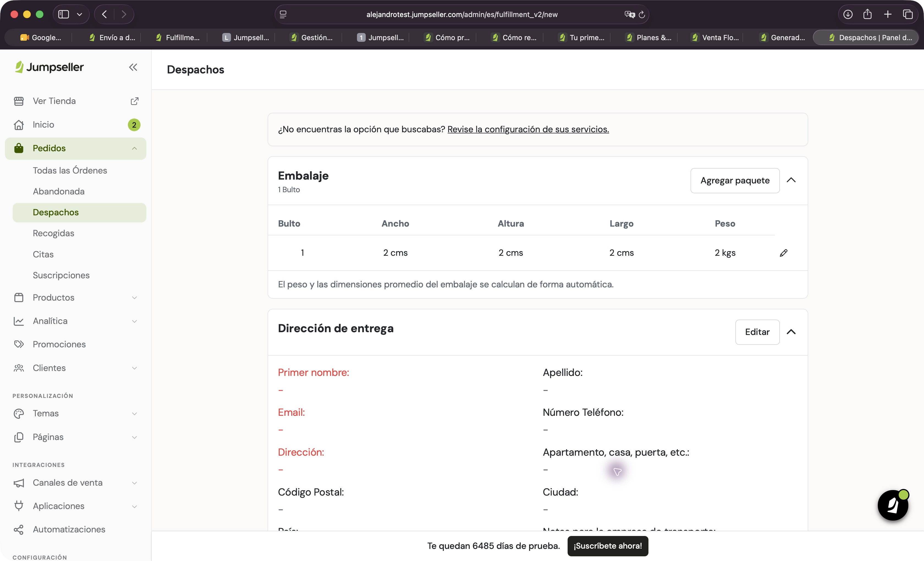The image size is (924, 561).
Task: Click the Pedidos shopping bag icon
Action: [x=19, y=148]
